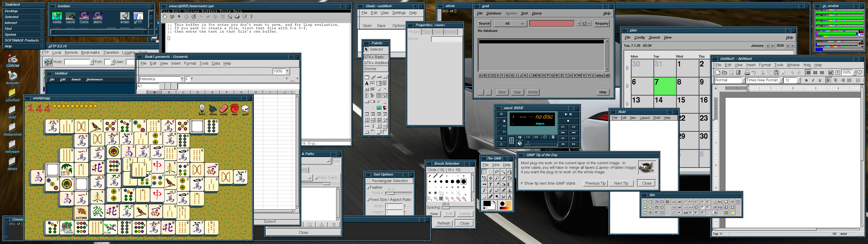The width and height of the screenshot is (868, 244).
Task: Click the insert image icon in AbiWord
Action: point(831,73)
